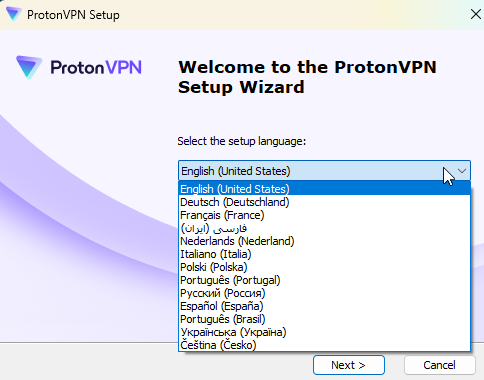Select Español (España) as setup language
This screenshot has width=484, height=380.
tap(324, 306)
